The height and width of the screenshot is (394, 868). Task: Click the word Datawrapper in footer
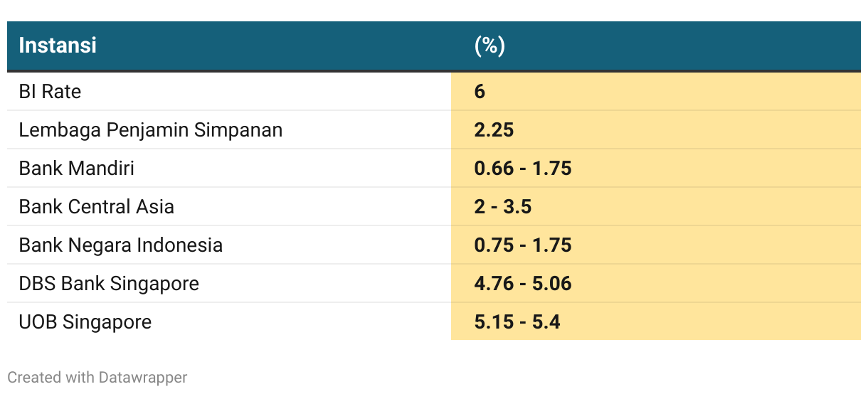[143, 377]
